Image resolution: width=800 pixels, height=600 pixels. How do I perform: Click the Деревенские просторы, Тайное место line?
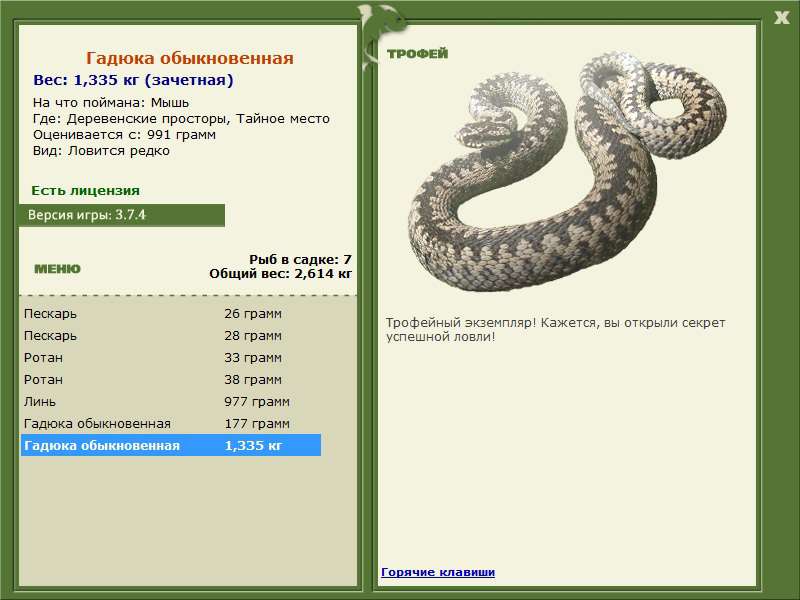[x=181, y=119]
